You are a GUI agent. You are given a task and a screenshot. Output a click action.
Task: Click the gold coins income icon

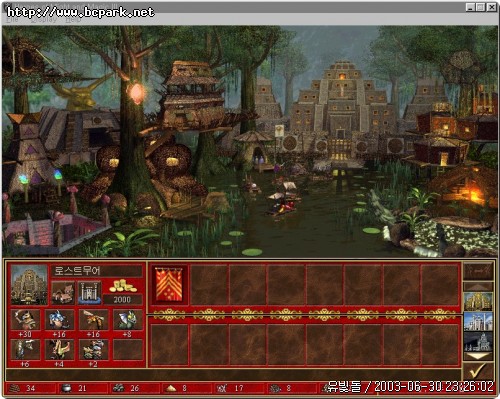(123, 286)
